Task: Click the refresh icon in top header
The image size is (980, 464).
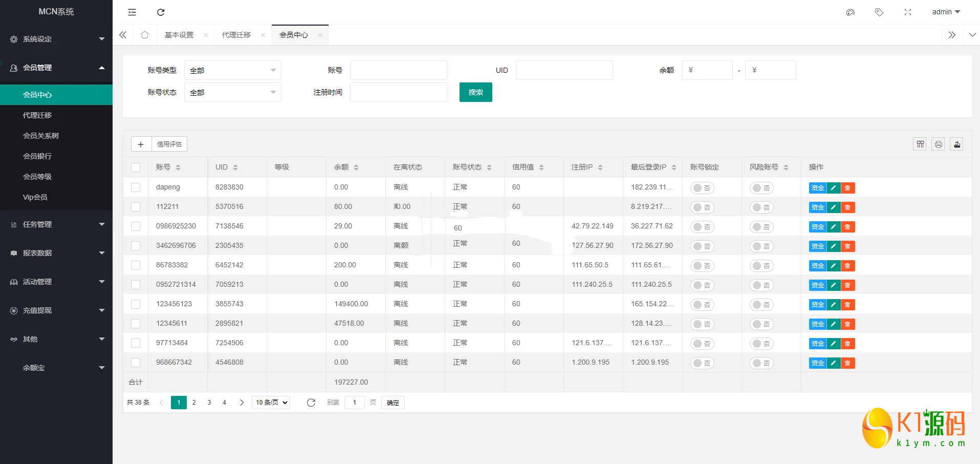Action: [x=161, y=12]
